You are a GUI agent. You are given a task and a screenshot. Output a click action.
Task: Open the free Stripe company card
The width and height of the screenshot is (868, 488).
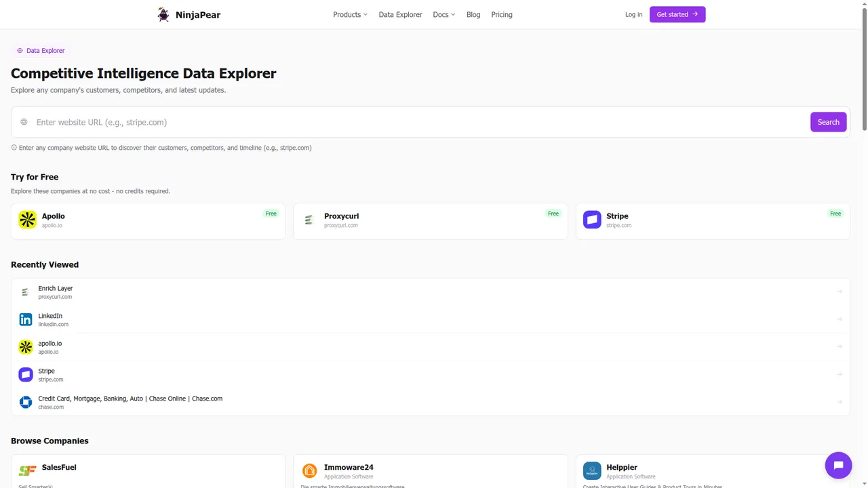713,221
